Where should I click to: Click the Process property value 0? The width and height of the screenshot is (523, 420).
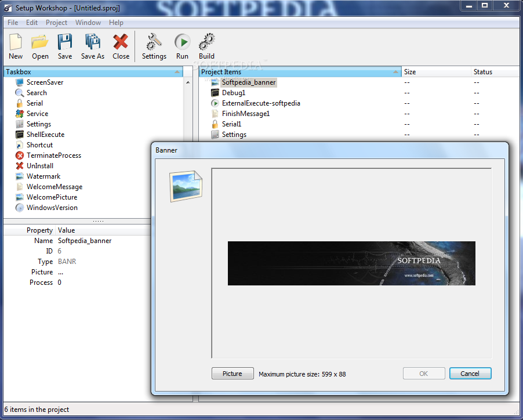pos(59,283)
